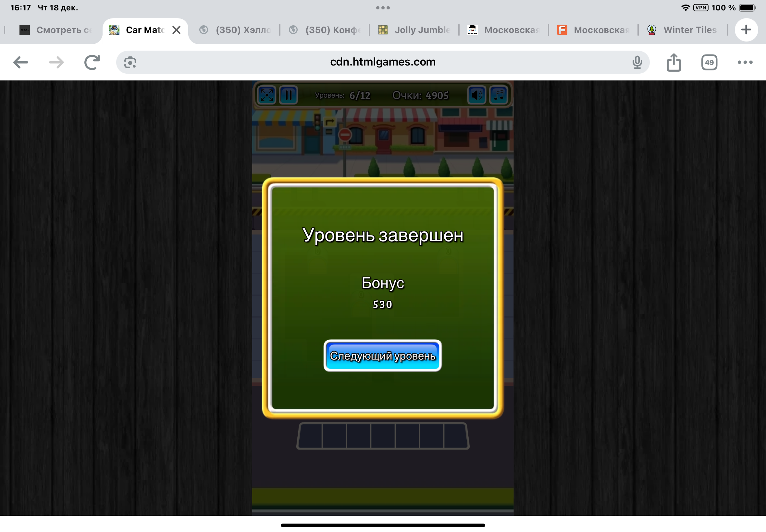Open the share sheet icon

673,62
